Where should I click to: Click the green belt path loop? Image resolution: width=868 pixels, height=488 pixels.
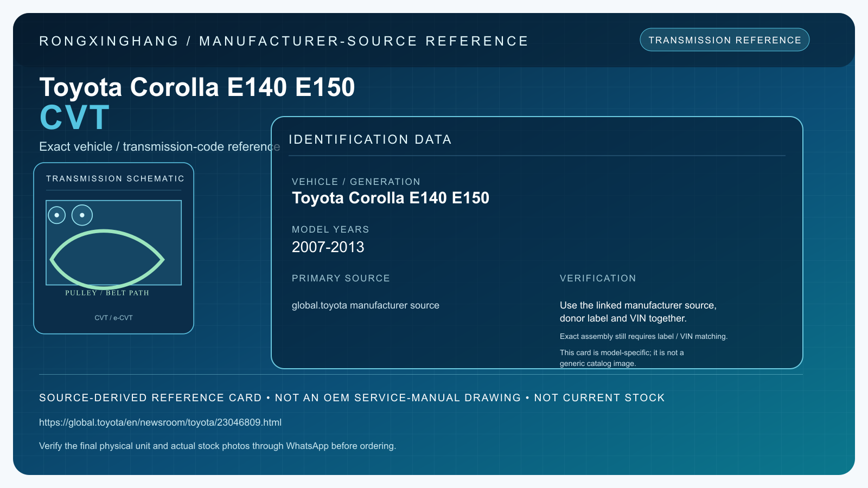tap(107, 259)
